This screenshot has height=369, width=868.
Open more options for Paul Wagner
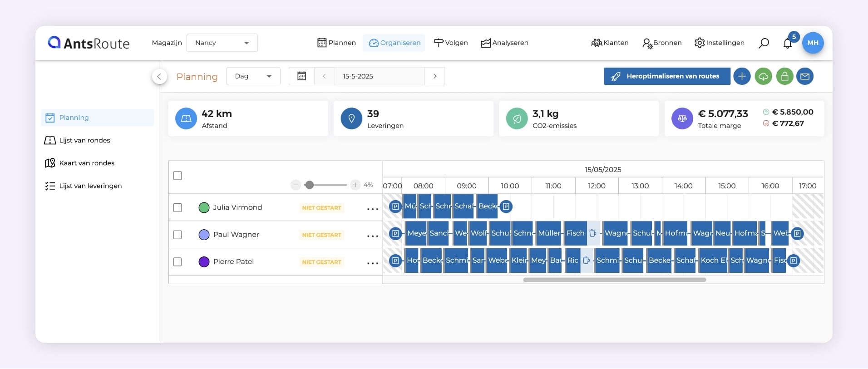click(373, 236)
